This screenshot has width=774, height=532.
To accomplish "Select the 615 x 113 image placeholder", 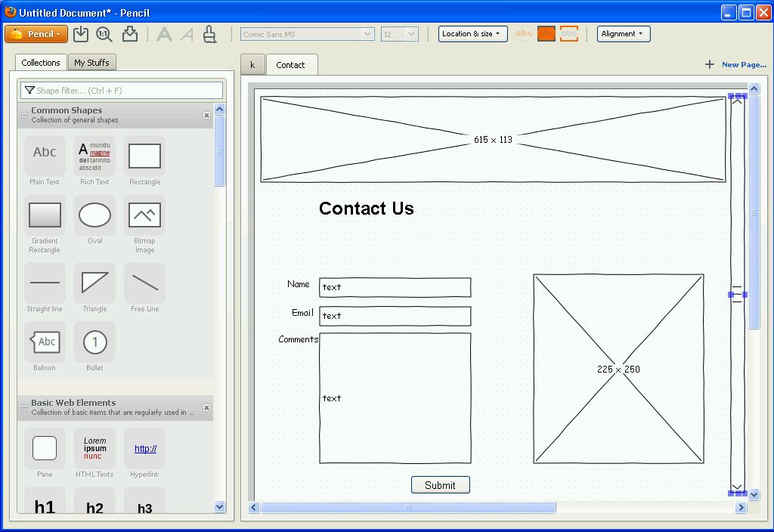I will (x=493, y=139).
